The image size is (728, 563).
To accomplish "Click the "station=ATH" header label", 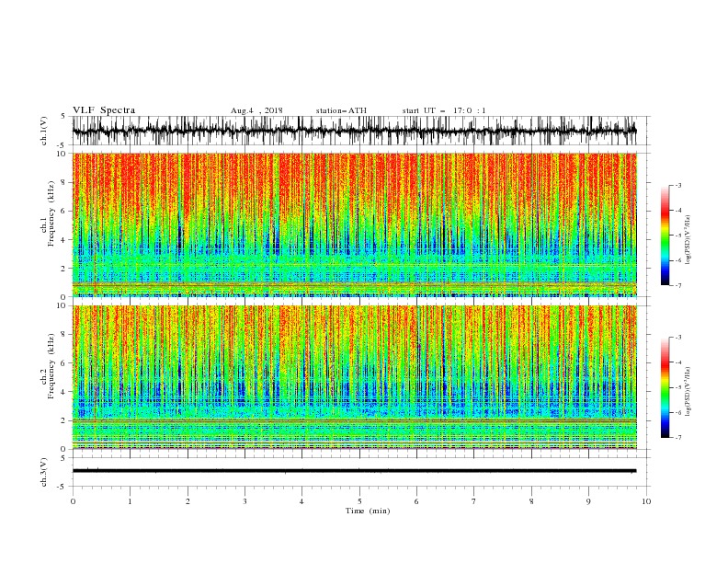I will point(341,110).
